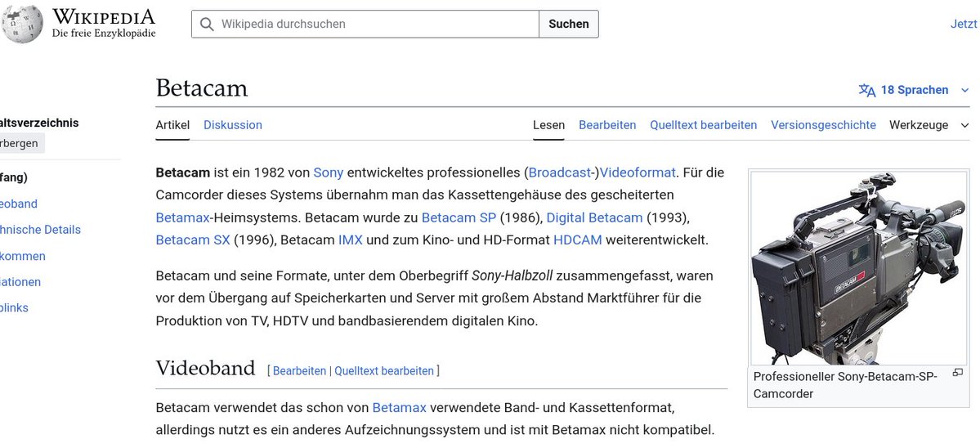Open the Diskussion tab
The height and width of the screenshot is (448, 980).
coord(232,125)
